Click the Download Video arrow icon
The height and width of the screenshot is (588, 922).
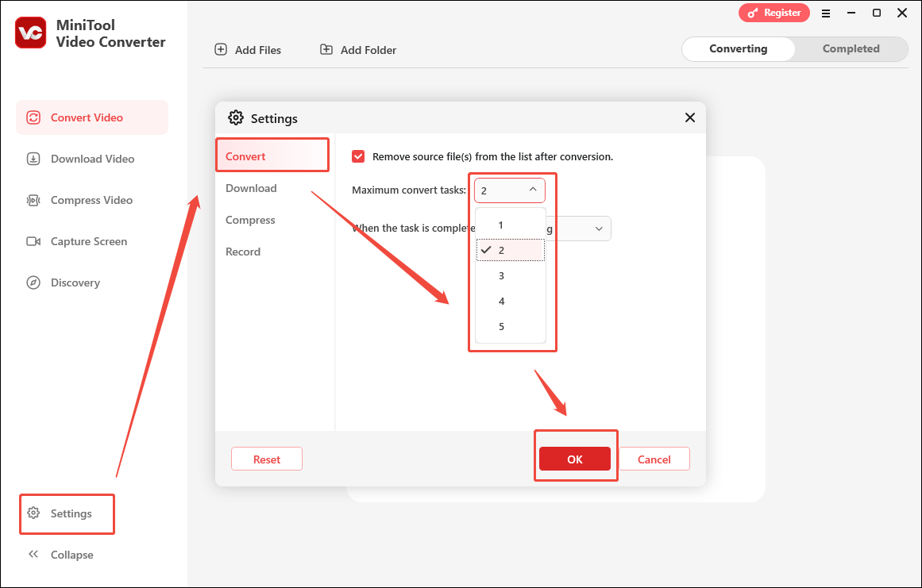[x=33, y=159]
